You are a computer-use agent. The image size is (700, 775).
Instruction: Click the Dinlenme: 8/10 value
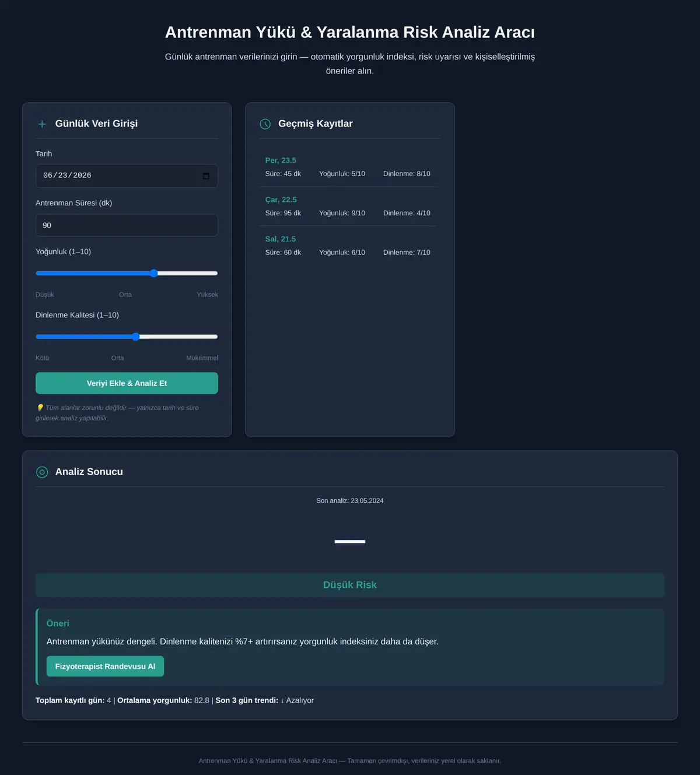(x=407, y=174)
